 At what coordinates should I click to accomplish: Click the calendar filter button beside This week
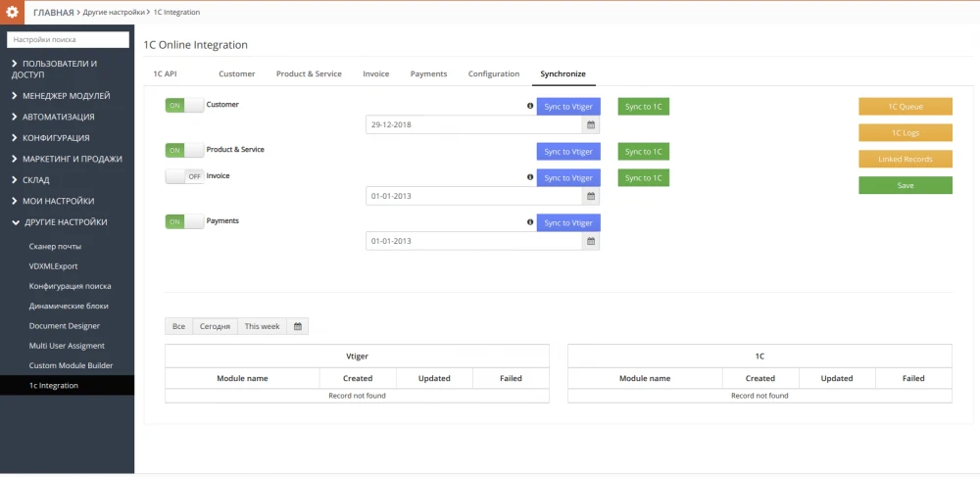(x=298, y=326)
